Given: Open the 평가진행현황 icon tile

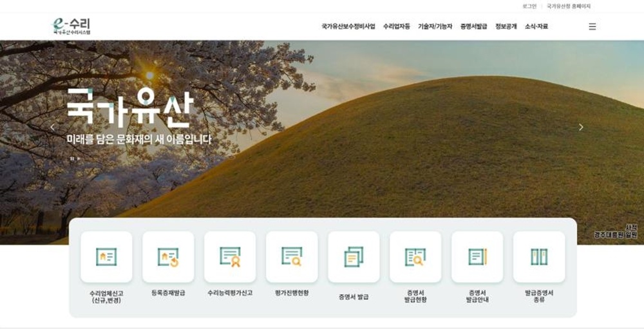Looking at the screenshot, I should (292, 257).
